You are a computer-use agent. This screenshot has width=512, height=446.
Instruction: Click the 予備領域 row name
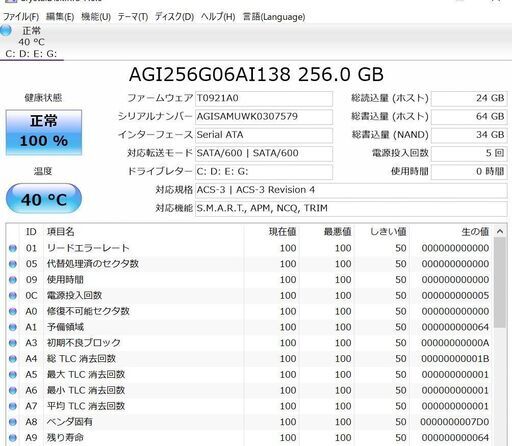click(65, 327)
